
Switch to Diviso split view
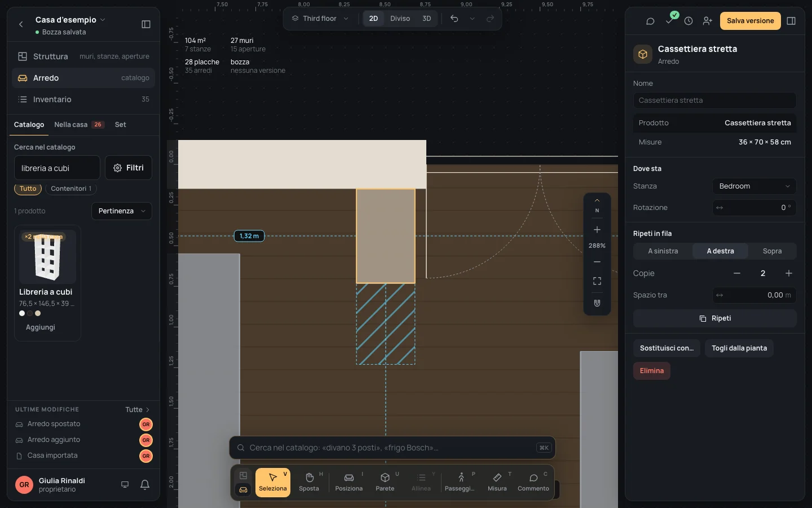pos(400,19)
